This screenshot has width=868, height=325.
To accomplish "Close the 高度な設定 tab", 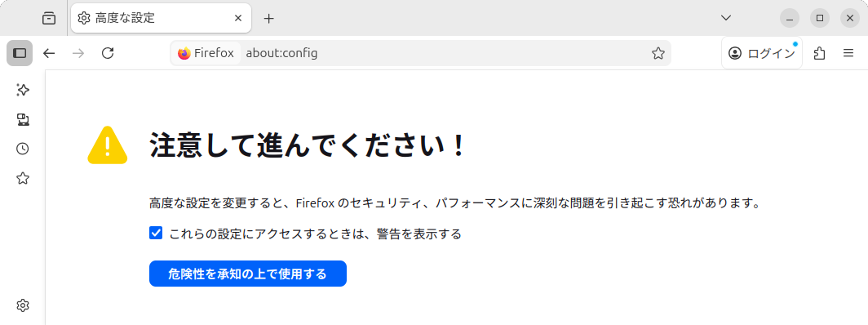I will 238,18.
